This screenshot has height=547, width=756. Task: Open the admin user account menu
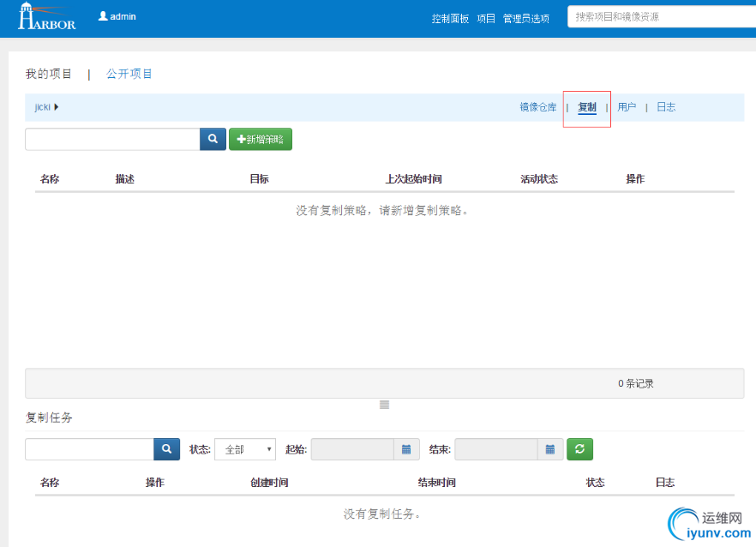point(117,16)
